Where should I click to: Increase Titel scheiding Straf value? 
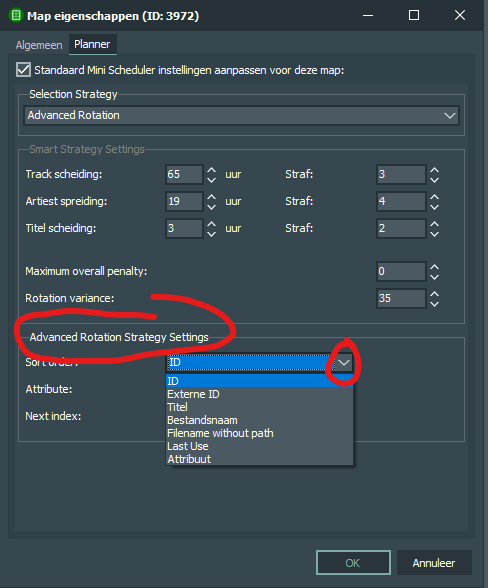pyautogui.click(x=434, y=224)
